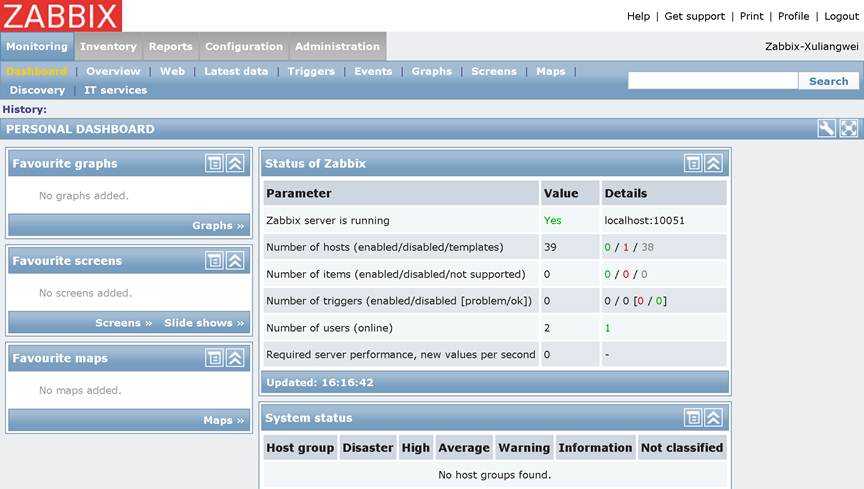864x489 pixels.
Task: Click 'Updated: 16:16:42' status text
Action: point(320,382)
